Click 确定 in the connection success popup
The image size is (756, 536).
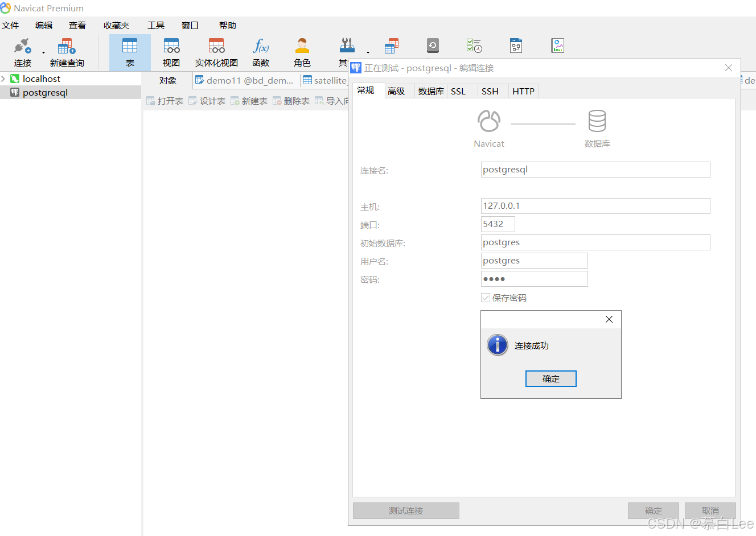pos(551,379)
